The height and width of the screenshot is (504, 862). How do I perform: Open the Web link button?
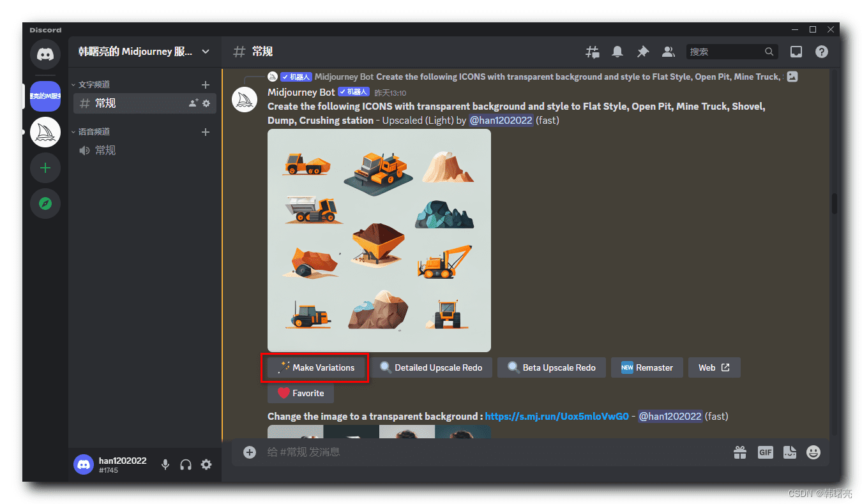(x=714, y=367)
